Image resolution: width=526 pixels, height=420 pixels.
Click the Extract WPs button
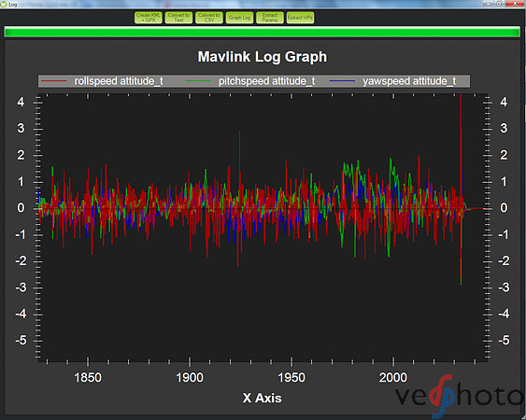click(300, 18)
